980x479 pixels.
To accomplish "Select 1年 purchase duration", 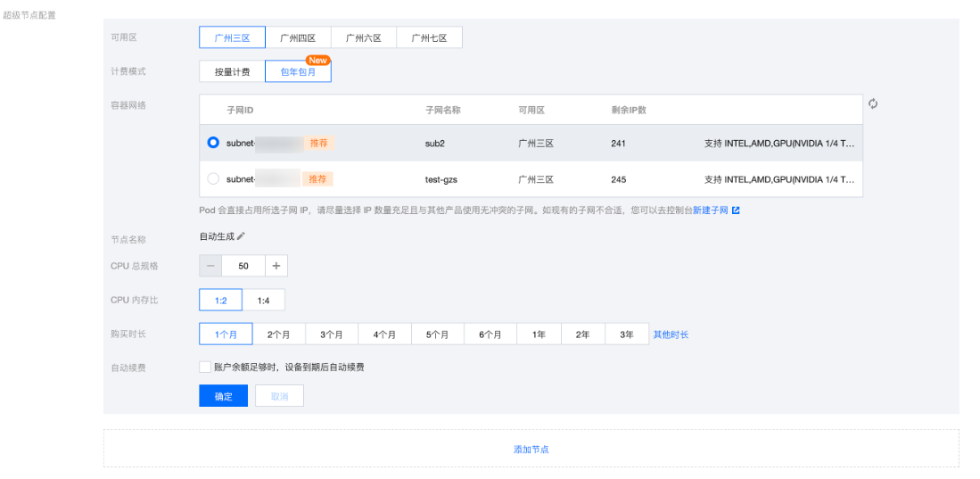I will point(539,334).
